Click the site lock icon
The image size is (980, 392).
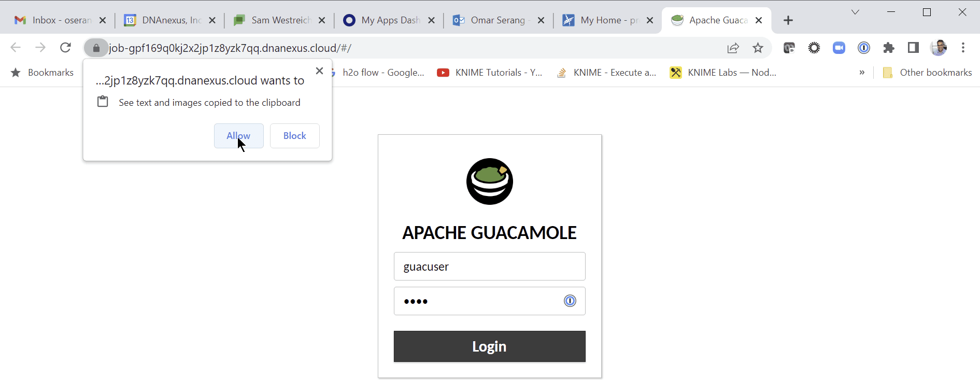point(96,48)
